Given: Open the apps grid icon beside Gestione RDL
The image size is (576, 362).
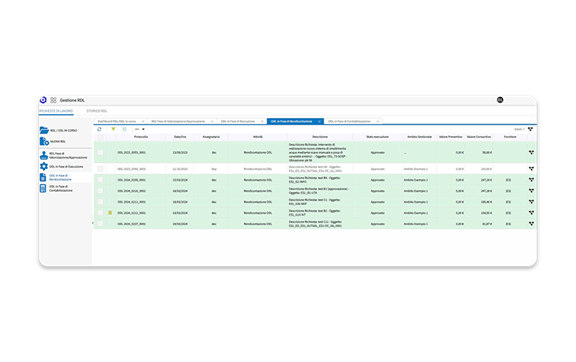Looking at the screenshot, I should 53,100.
